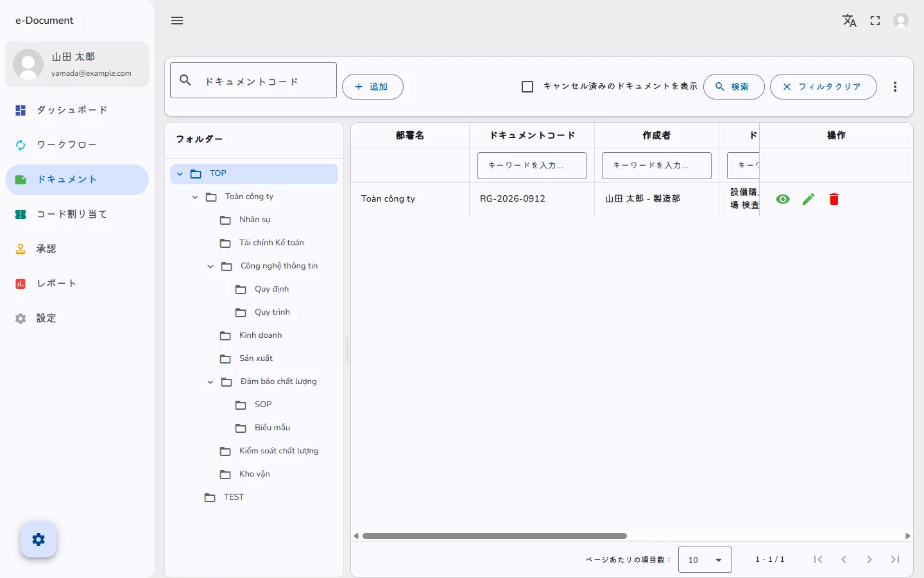Open 山田 太郎 profile card
924x578 pixels.
pos(77,64)
